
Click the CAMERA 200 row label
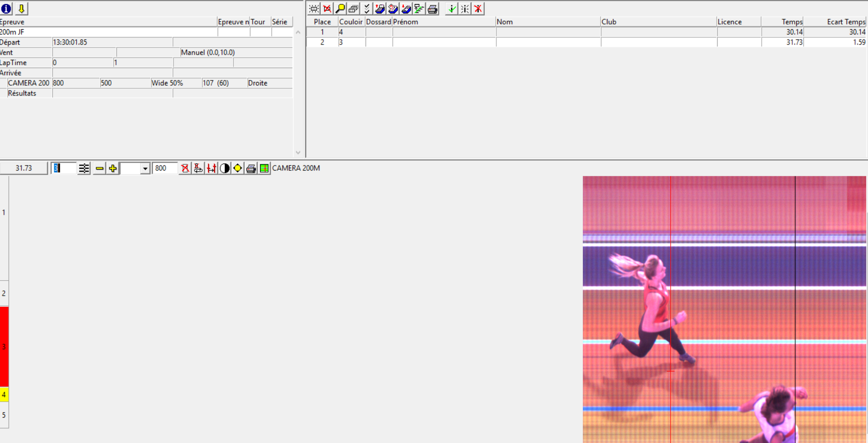(x=29, y=83)
